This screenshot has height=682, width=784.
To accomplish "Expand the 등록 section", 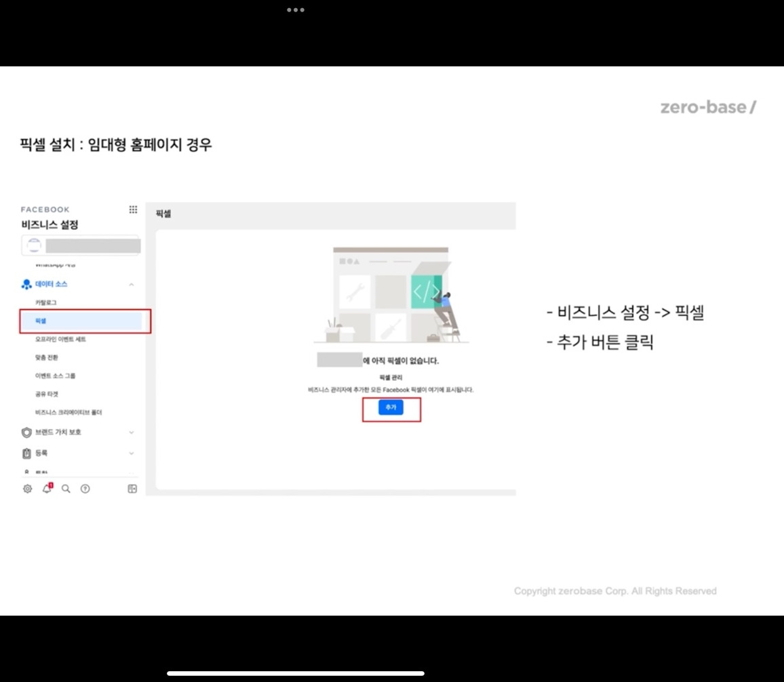I will (133, 453).
